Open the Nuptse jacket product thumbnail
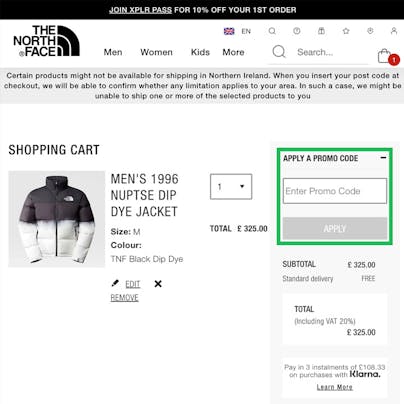Screen dimensions: 404x404 click(x=57, y=219)
